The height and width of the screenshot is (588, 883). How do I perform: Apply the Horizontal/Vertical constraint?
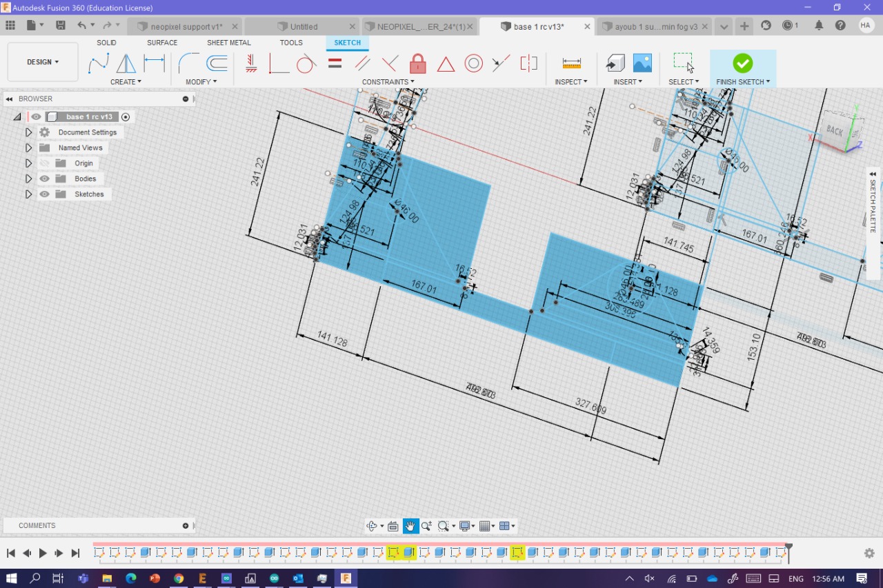(252, 63)
